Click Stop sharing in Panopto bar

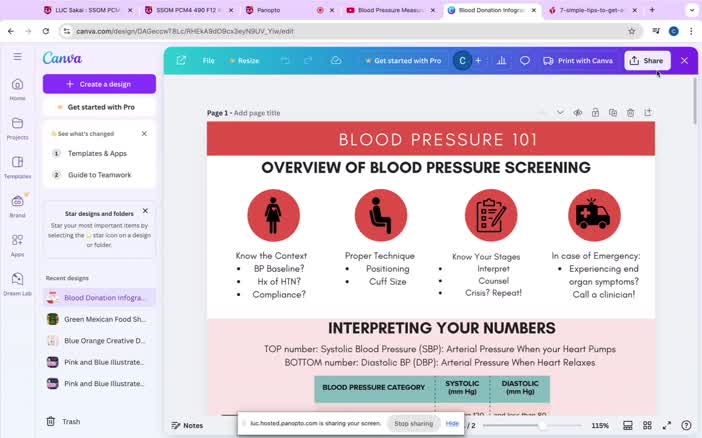(x=413, y=423)
